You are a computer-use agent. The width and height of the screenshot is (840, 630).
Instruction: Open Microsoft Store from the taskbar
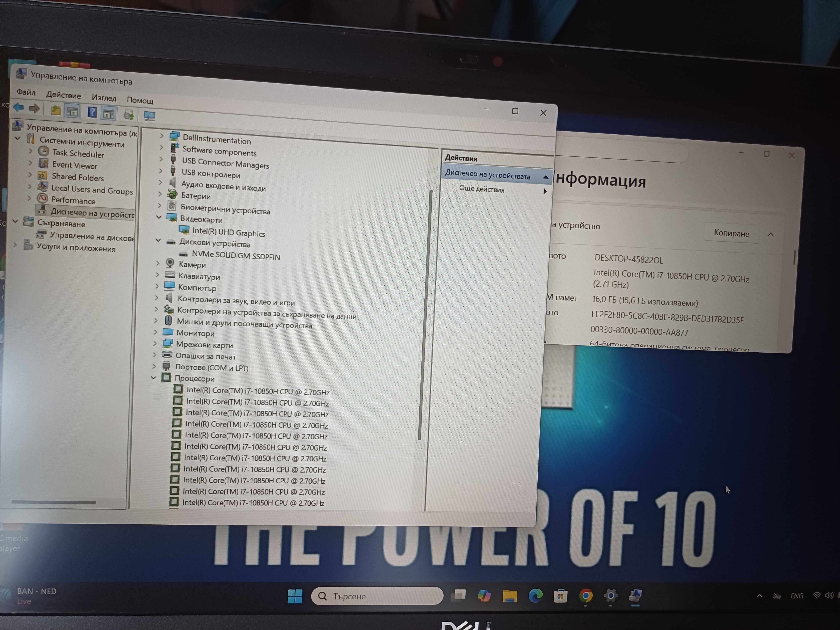(560, 596)
